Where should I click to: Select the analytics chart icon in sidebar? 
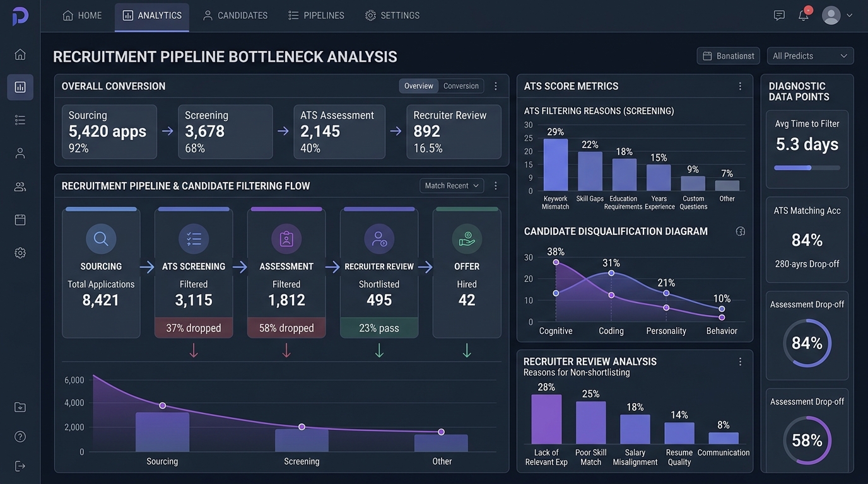pos(20,87)
